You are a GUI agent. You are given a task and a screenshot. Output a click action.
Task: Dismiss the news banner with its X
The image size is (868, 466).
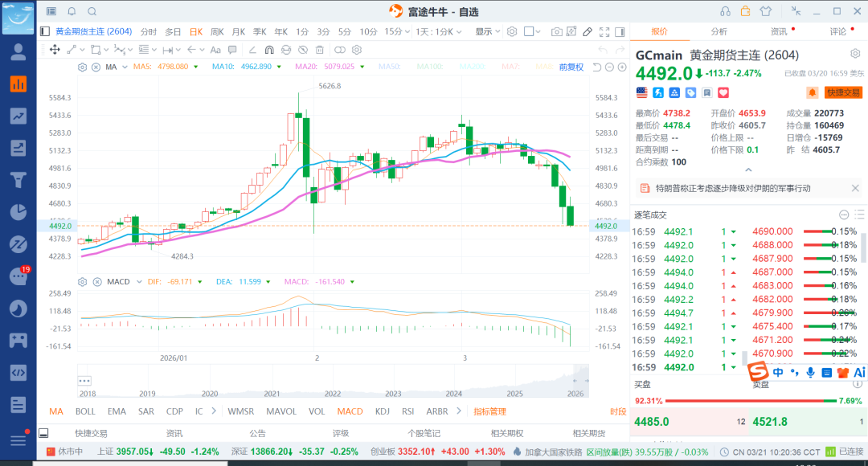click(855, 188)
